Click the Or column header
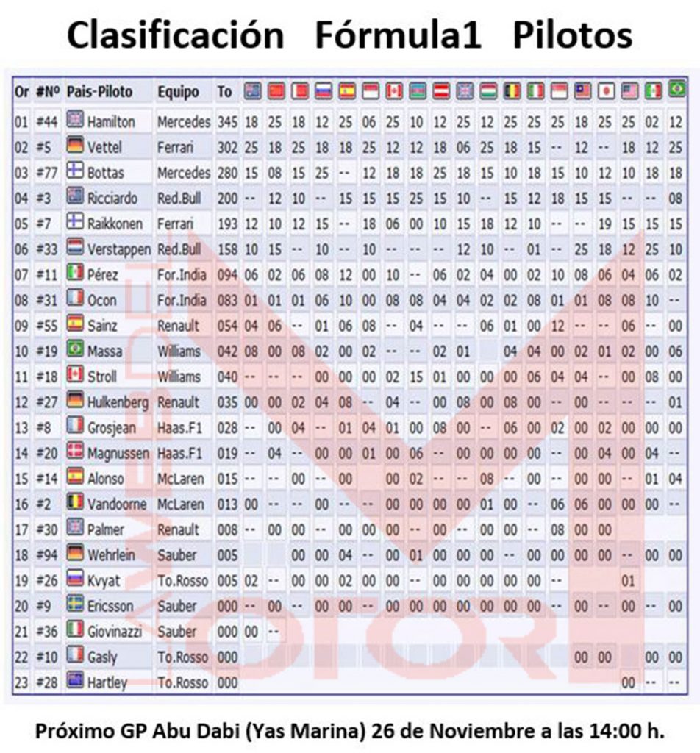Image resolution: width=700 pixels, height=753 pixels. click(x=22, y=92)
